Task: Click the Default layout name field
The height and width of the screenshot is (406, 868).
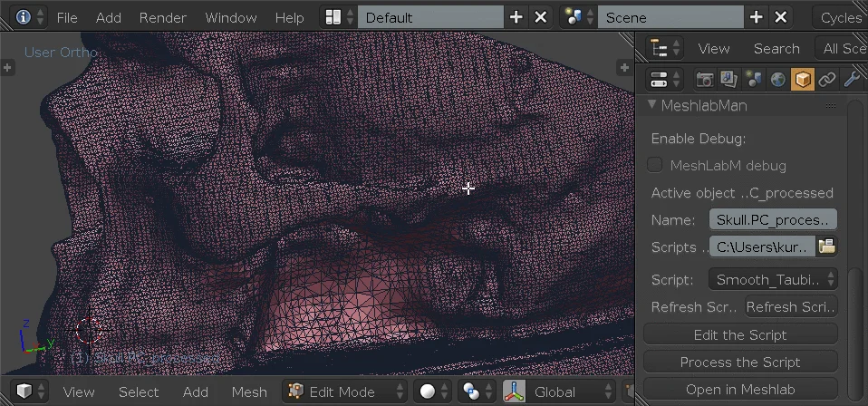Action: click(430, 17)
